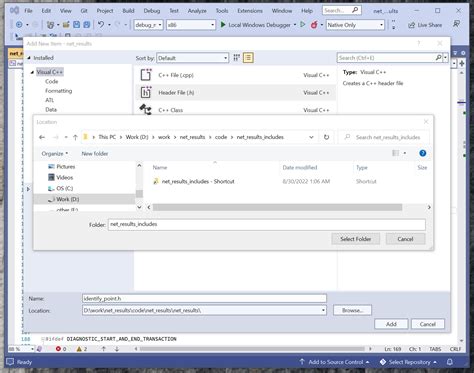The width and height of the screenshot is (474, 373).
Task: Click the Save toolbar icon
Action: pyautogui.click(x=76, y=25)
